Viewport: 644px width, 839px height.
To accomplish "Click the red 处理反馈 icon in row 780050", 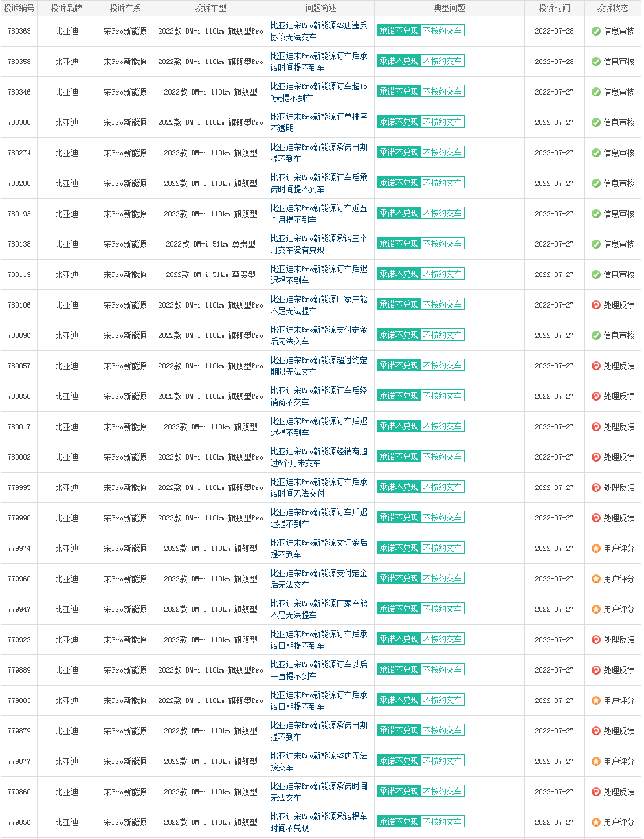I will tap(596, 396).
